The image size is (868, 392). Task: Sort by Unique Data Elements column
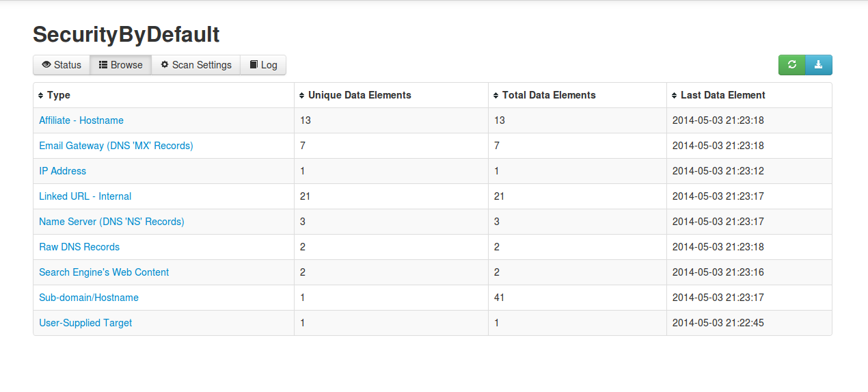click(392, 95)
